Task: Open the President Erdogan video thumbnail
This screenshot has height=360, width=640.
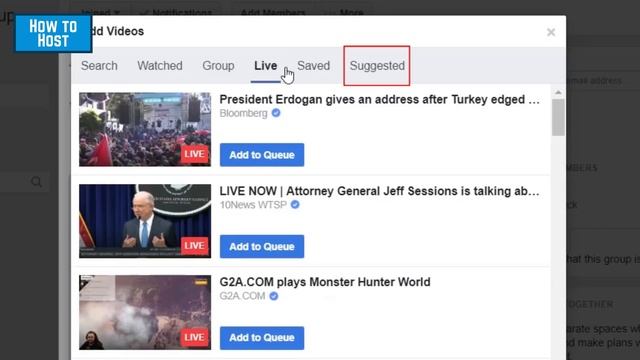Action: click(145, 129)
